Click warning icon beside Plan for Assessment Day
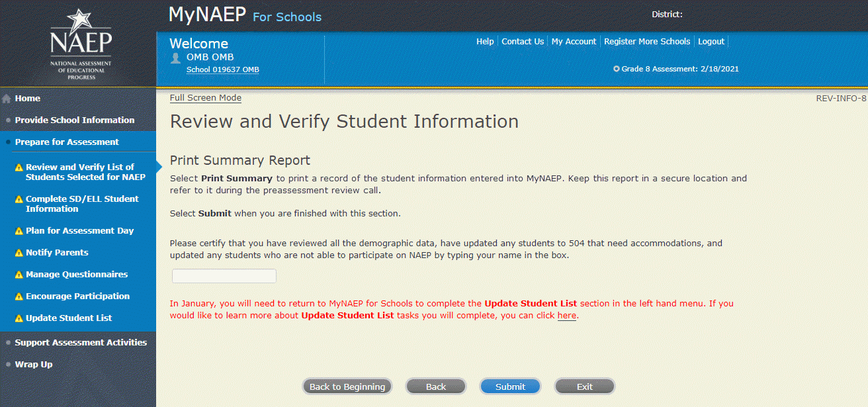The image size is (868, 407). click(x=19, y=231)
